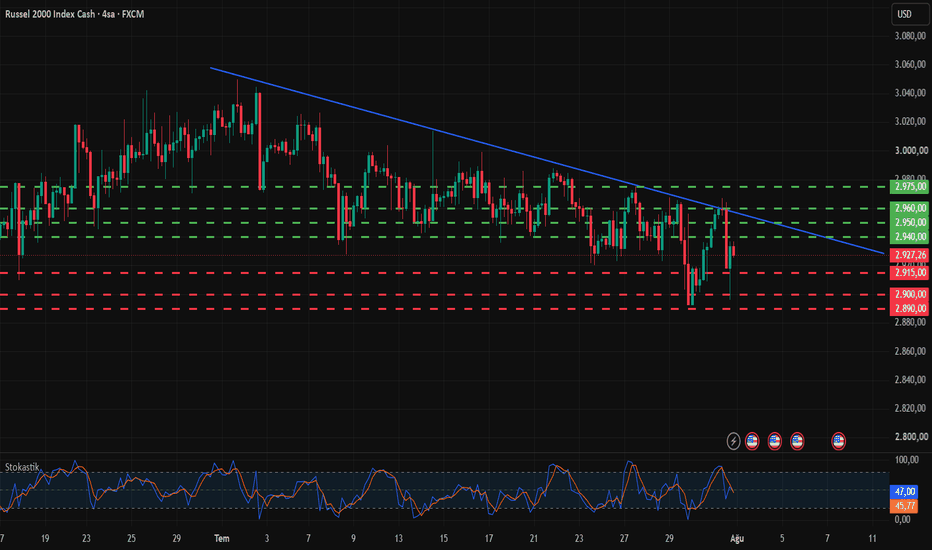Viewport: 932px width, 550px height.
Task: Click the 2.840,00 price axis label
Action: [x=911, y=380]
